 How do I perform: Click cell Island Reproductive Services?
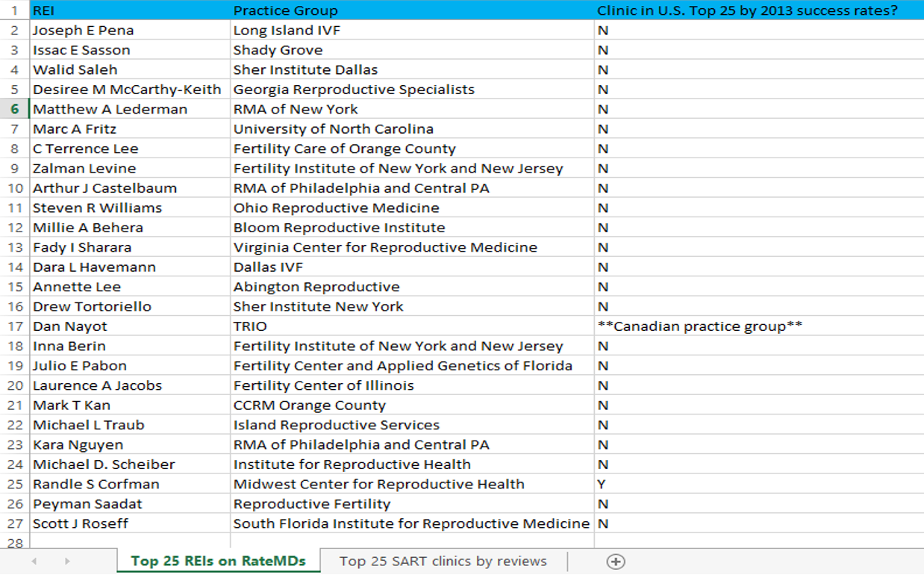coord(412,425)
